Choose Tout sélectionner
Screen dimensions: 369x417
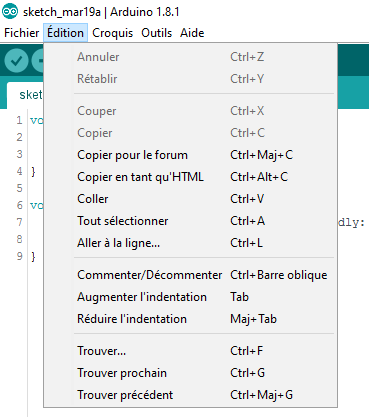click(191, 221)
